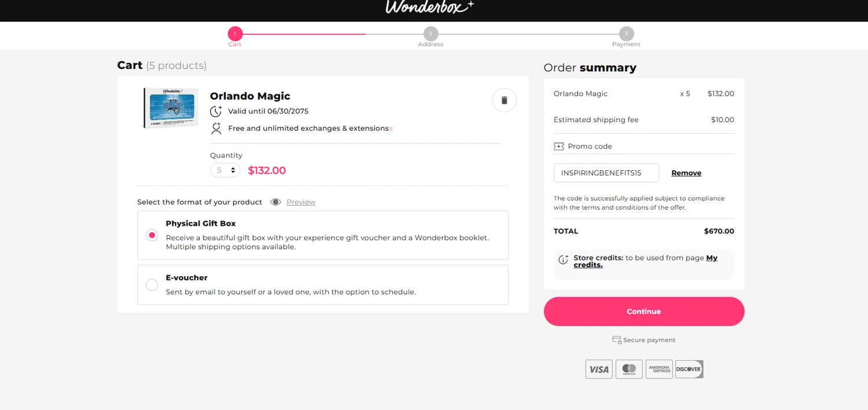Image resolution: width=868 pixels, height=410 pixels.
Task: Select the Physical Gift Box radio option
Action: point(152,235)
